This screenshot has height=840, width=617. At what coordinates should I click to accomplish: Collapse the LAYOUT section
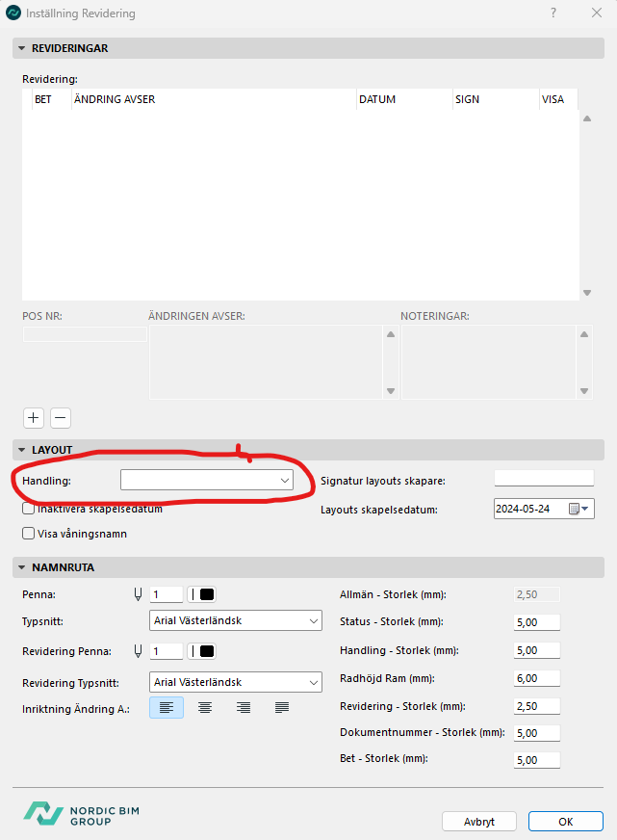tap(22, 450)
